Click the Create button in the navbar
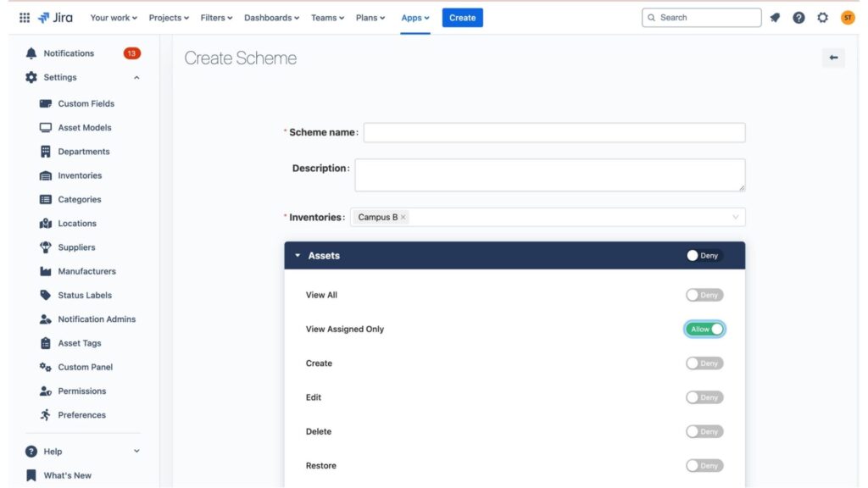Viewport: 868px width, 488px height. [462, 17]
